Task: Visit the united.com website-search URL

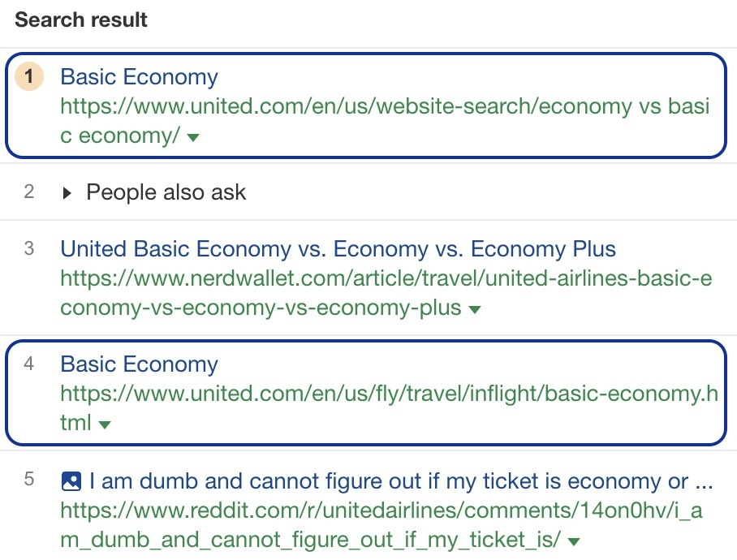Action: [385, 121]
